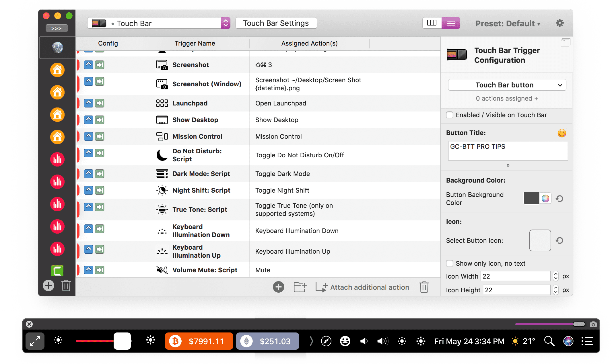Screen dimensions: 612x364
Task: Click the green tab-arrow icon in the Night Shift row
Action: click(100, 190)
